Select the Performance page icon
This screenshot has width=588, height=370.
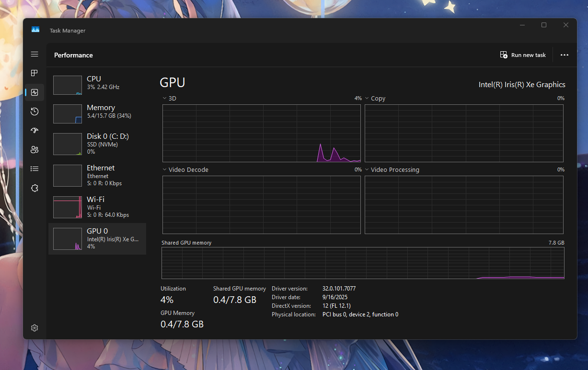click(35, 92)
